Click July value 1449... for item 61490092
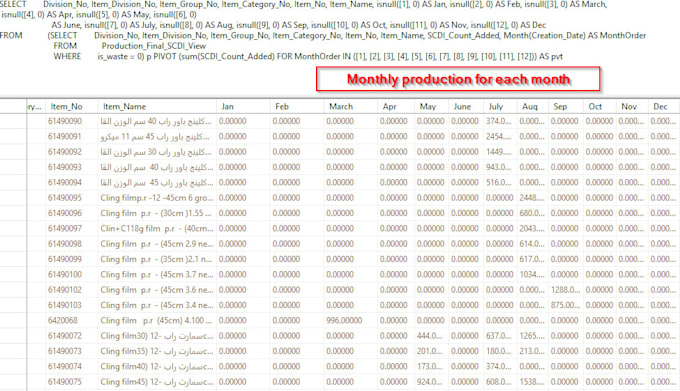Image resolution: width=680 pixels, height=391 pixels. click(498, 152)
